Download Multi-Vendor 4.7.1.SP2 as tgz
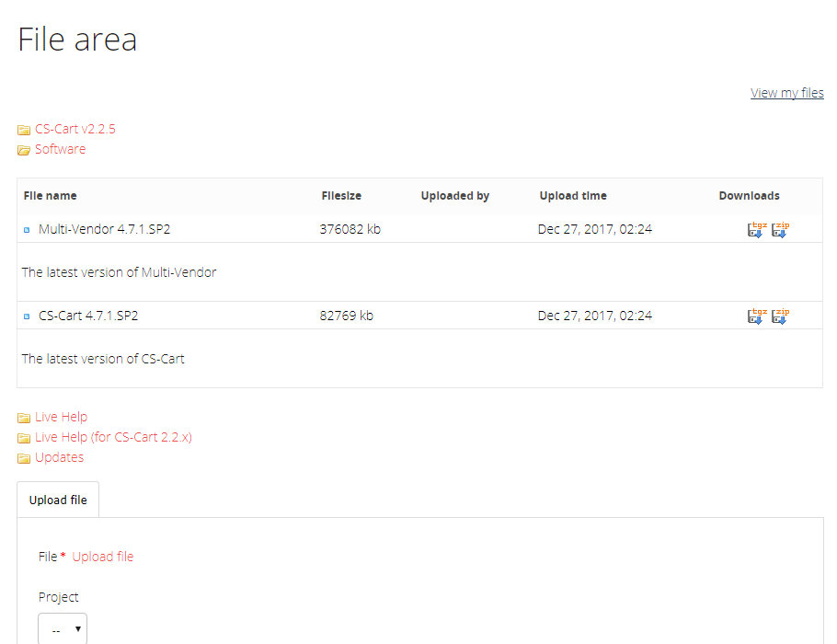 pos(756,230)
